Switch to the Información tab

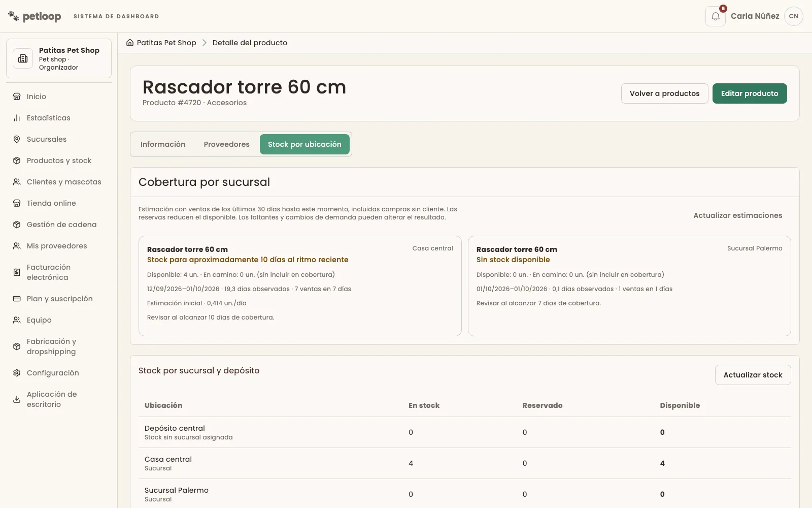pyautogui.click(x=163, y=144)
